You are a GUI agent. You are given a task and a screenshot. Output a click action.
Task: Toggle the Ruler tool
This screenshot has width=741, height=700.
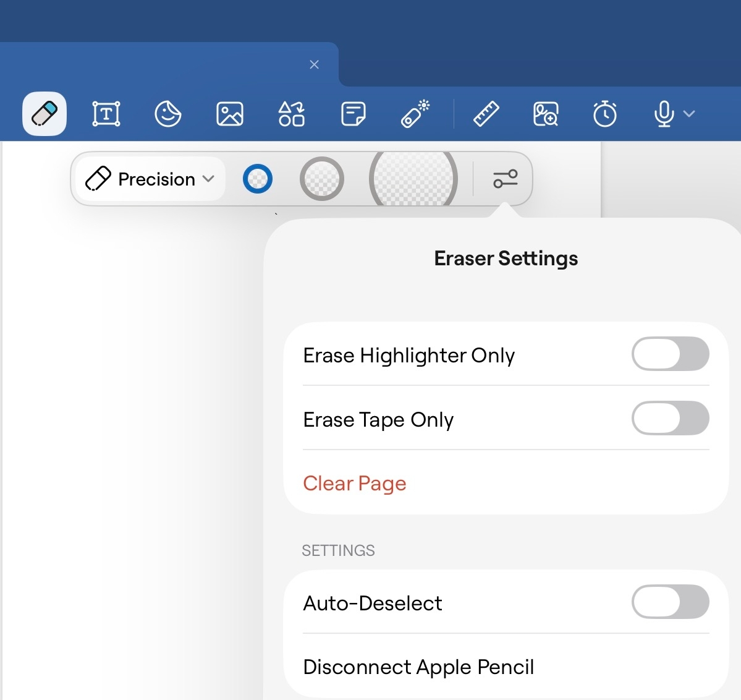point(486,114)
